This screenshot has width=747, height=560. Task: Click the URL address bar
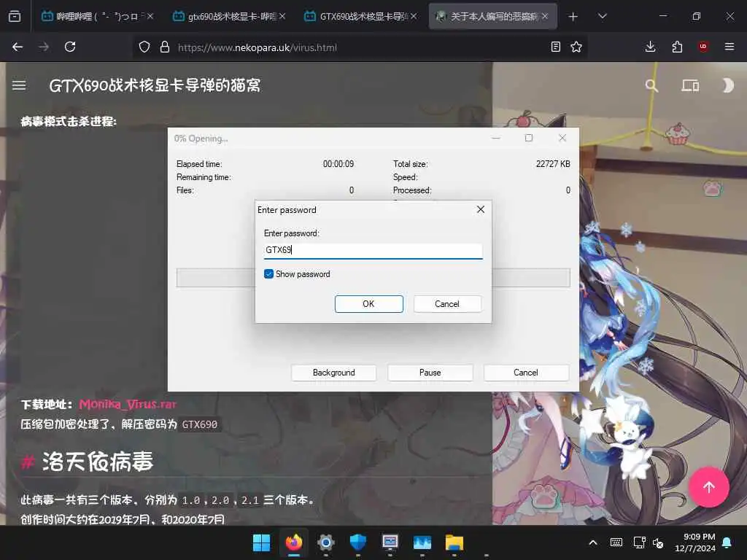[x=360, y=47]
